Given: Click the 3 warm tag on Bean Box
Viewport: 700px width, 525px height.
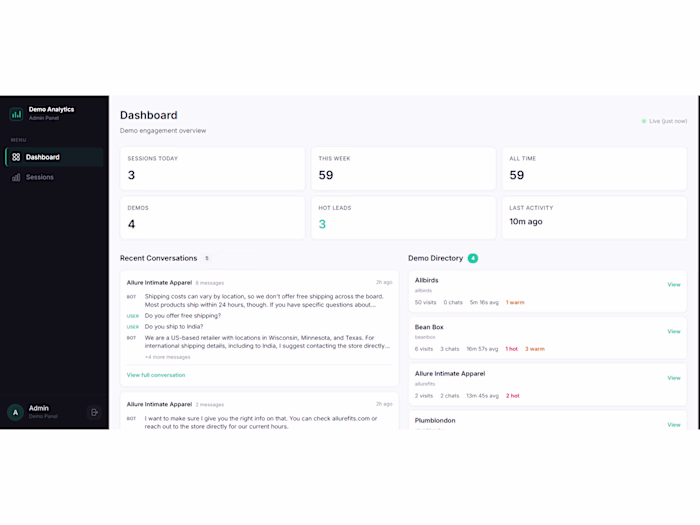Looking at the screenshot, I should point(535,349).
